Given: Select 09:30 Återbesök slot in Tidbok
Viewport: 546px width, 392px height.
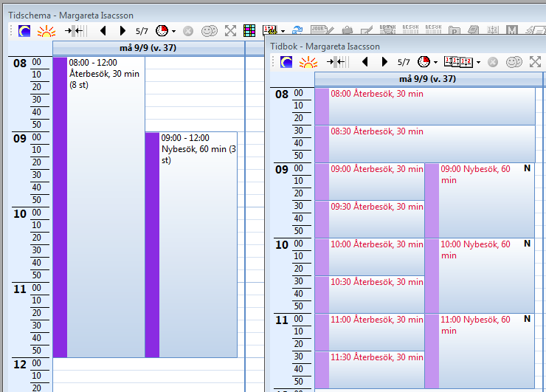Looking at the screenshot, I should [x=370, y=219].
